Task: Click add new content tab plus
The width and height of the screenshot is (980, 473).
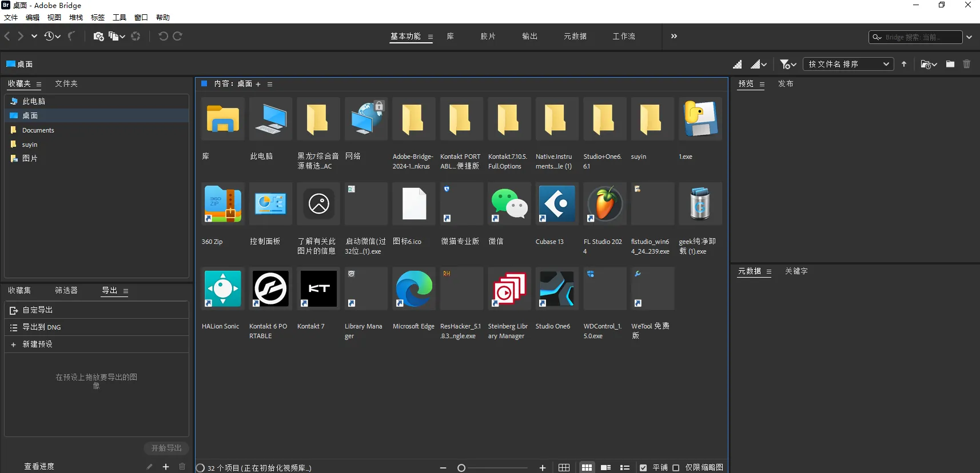Action: pyautogui.click(x=258, y=84)
